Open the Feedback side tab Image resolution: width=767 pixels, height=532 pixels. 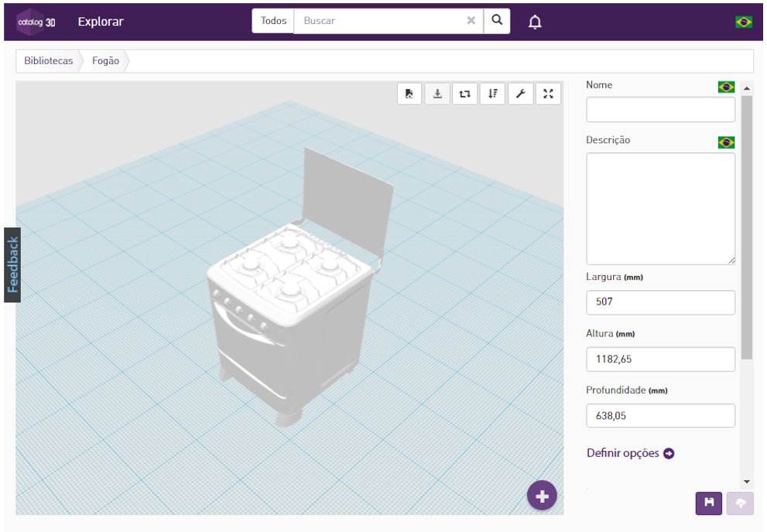[x=12, y=264]
